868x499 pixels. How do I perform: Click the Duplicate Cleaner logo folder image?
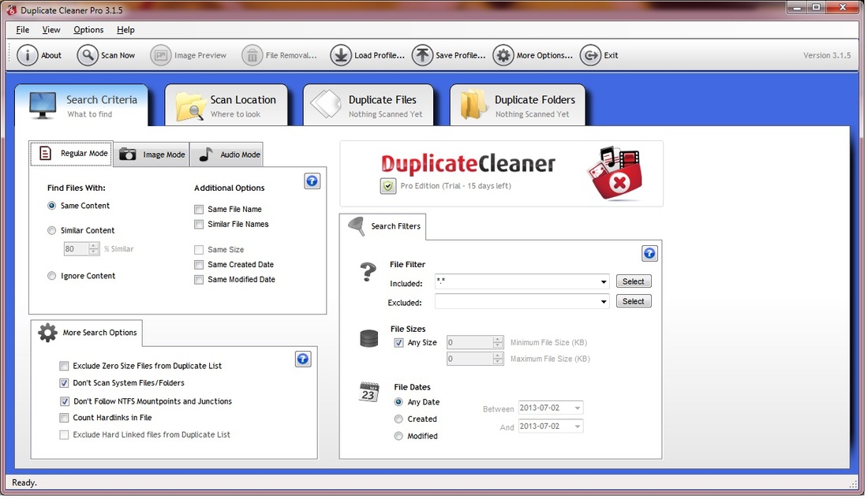point(615,173)
